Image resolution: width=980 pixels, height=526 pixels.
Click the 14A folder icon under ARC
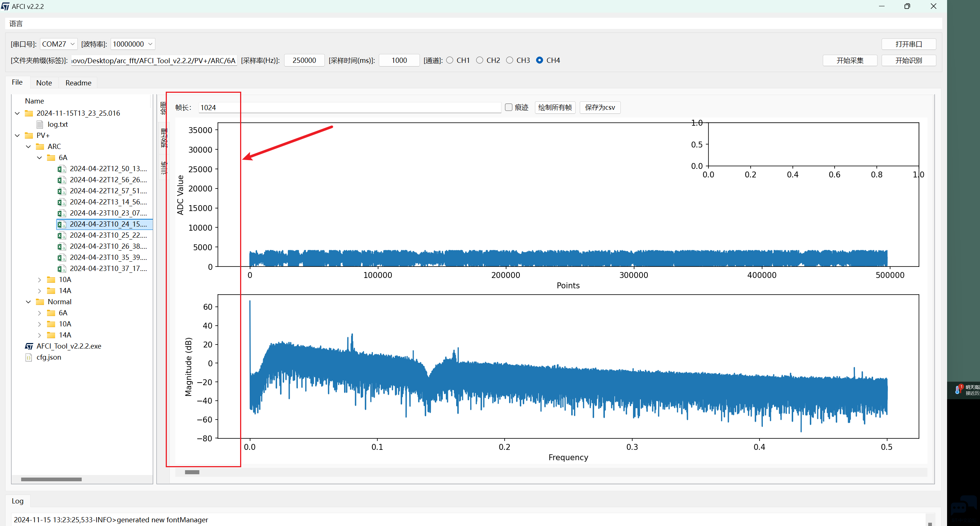[51, 291]
